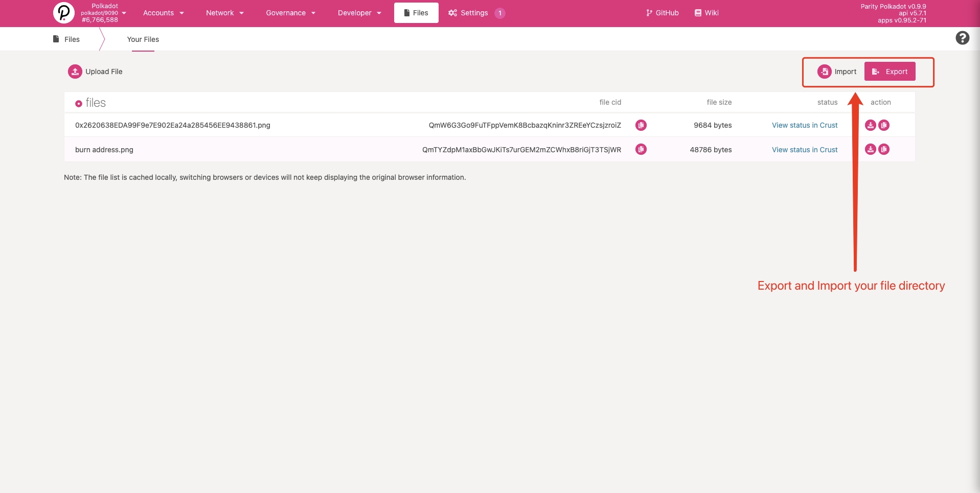This screenshot has width=980, height=493.
Task: Copy link icon in burn address.png action column
Action: pyautogui.click(x=884, y=149)
